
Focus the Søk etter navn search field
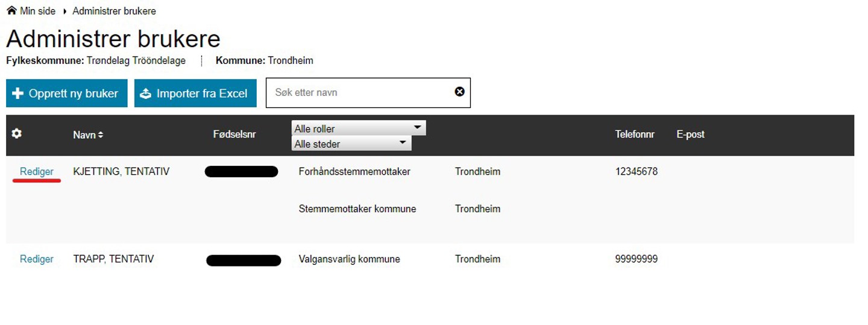pyautogui.click(x=360, y=92)
